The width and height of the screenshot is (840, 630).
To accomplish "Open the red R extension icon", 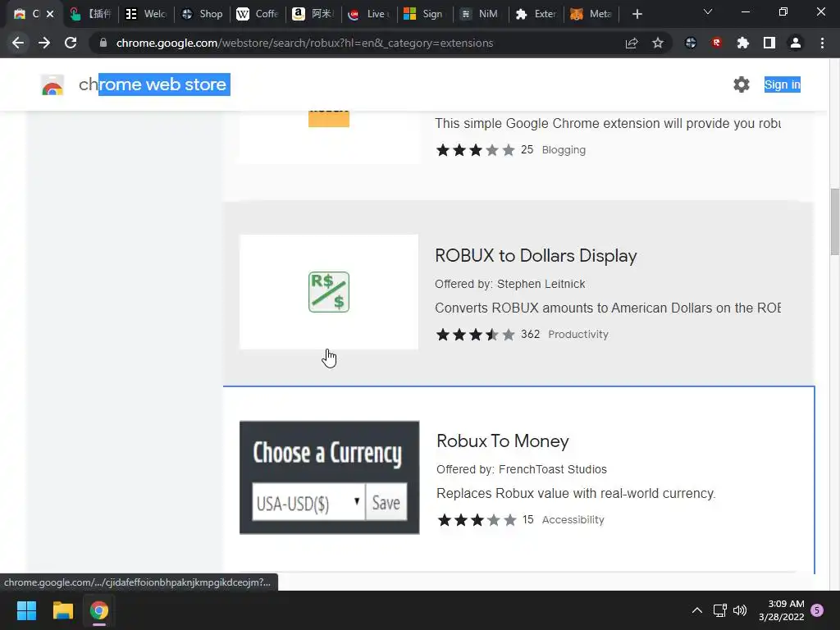I will pos(717,43).
